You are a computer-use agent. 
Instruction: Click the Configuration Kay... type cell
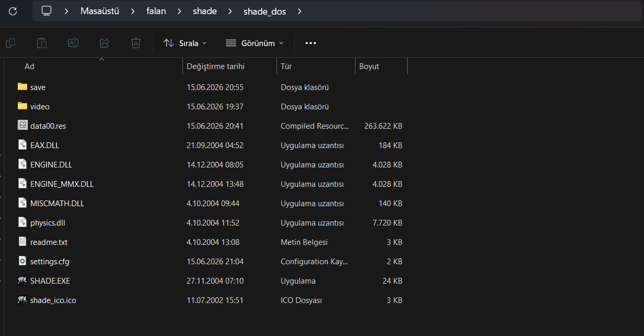coord(314,262)
